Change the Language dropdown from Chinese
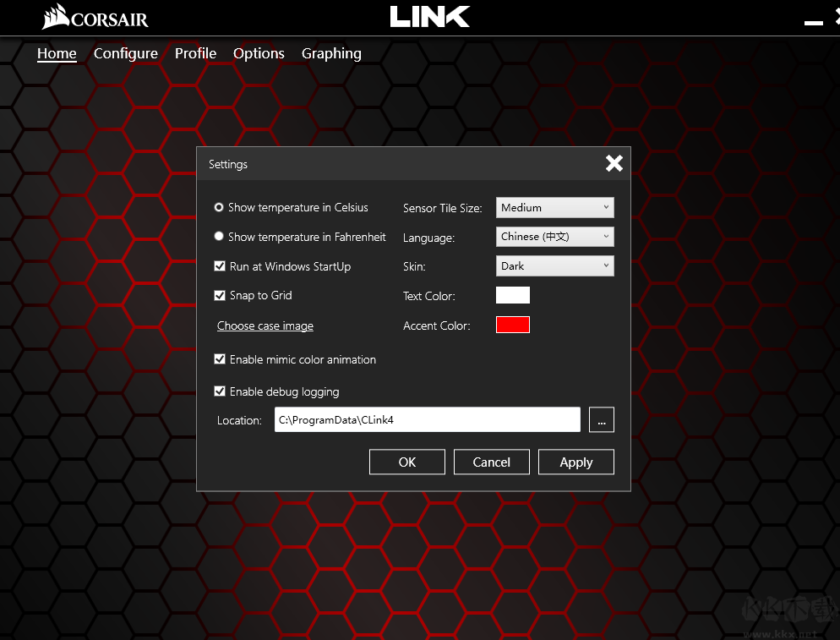The height and width of the screenshot is (640, 840). point(554,237)
